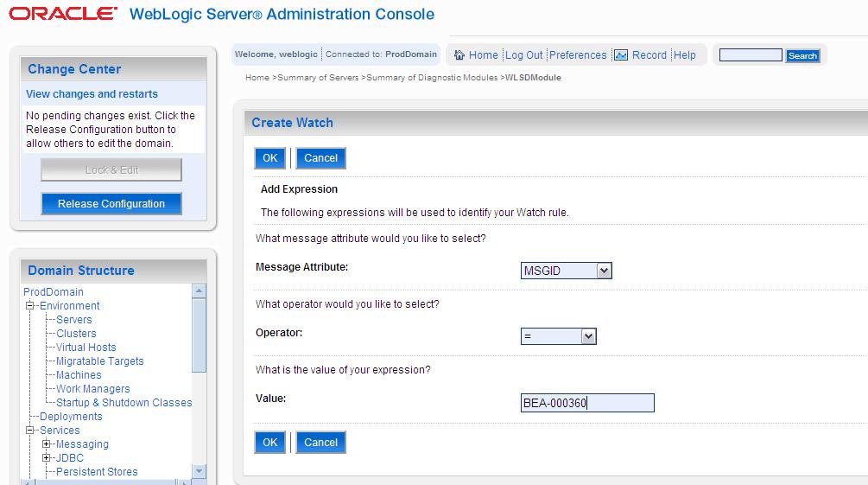Click the Value field containing BEA-000360
The image size is (868, 485).
[587, 403]
